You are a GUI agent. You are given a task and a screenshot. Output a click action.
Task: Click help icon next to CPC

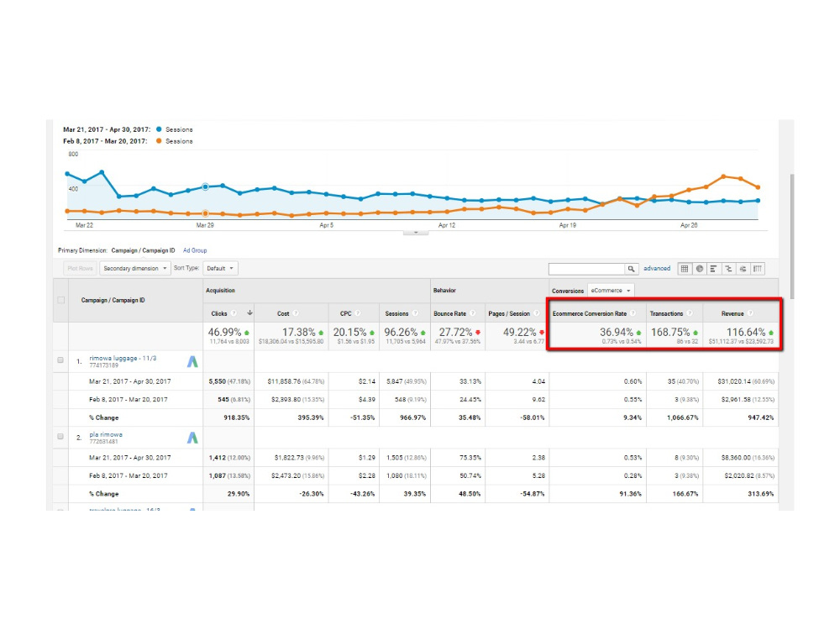point(358,313)
